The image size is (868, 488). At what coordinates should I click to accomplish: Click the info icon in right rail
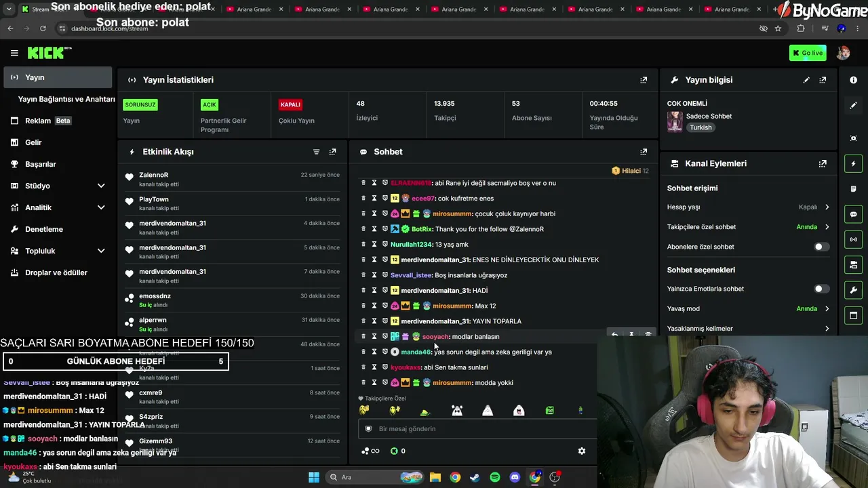click(853, 80)
